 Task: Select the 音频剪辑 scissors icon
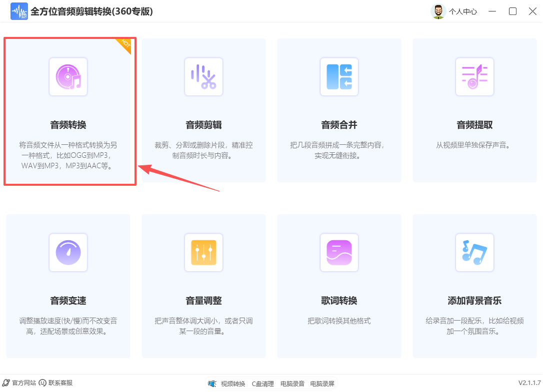coord(203,76)
